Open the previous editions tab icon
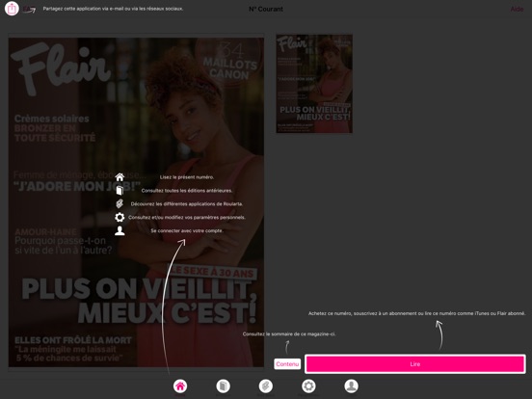Image resolution: width=532 pixels, height=399 pixels. pyautogui.click(x=223, y=386)
